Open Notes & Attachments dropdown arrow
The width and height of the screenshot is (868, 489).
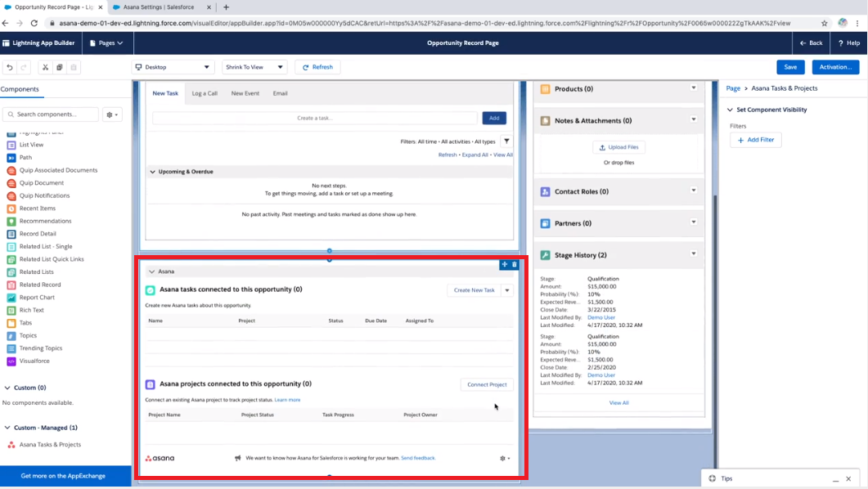click(694, 119)
